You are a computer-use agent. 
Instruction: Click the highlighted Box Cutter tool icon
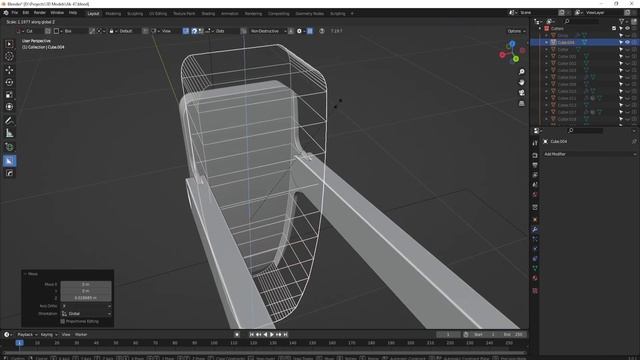[9, 161]
